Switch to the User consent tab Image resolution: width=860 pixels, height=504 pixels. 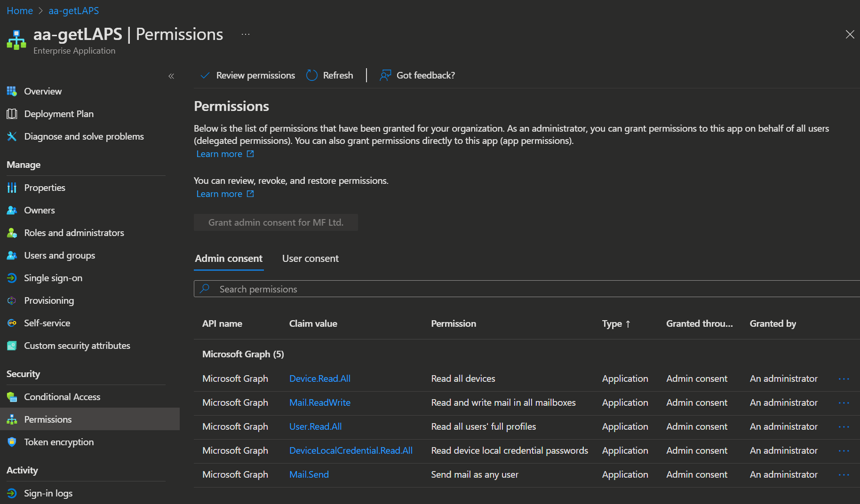[310, 259]
